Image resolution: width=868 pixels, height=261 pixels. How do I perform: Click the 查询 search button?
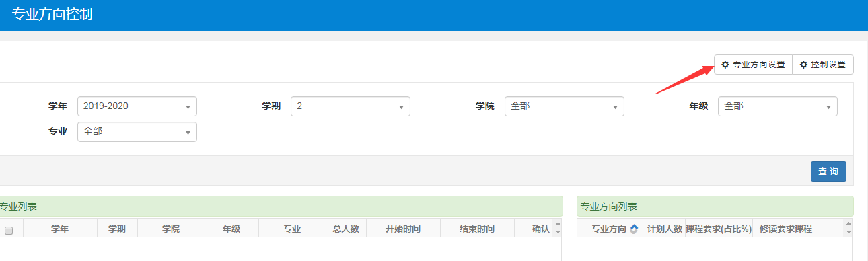[x=828, y=172]
